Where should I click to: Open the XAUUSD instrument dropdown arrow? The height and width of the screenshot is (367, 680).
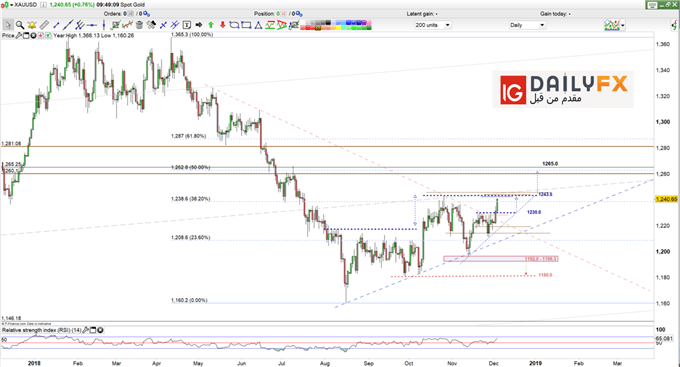click(x=12, y=5)
